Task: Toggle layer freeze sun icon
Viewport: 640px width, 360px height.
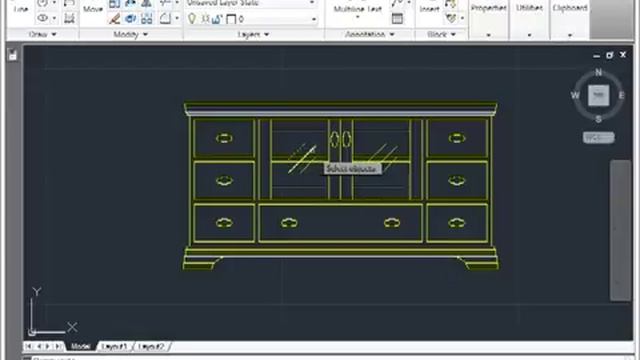Action: click(205, 19)
